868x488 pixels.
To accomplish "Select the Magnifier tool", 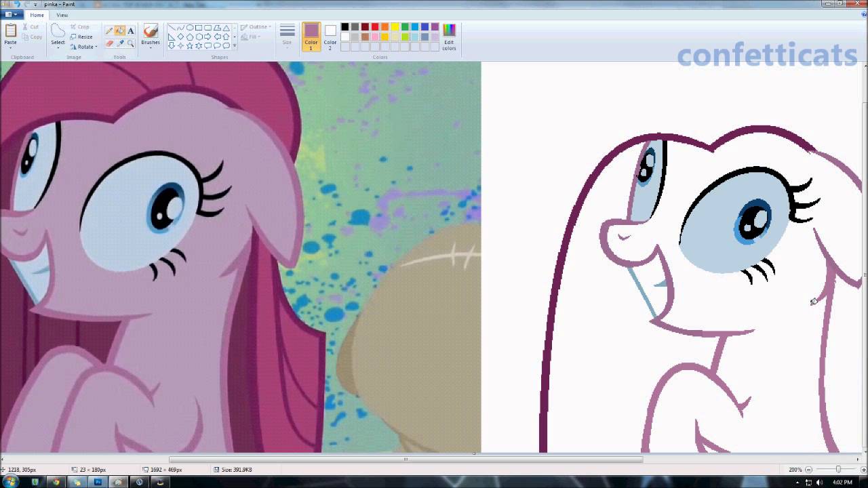I will pos(131,43).
